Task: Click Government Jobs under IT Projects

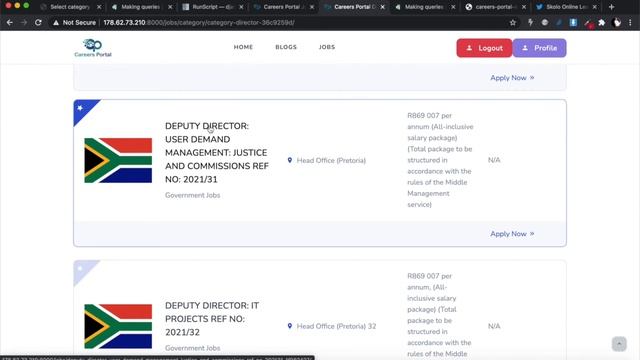Action: (193, 348)
